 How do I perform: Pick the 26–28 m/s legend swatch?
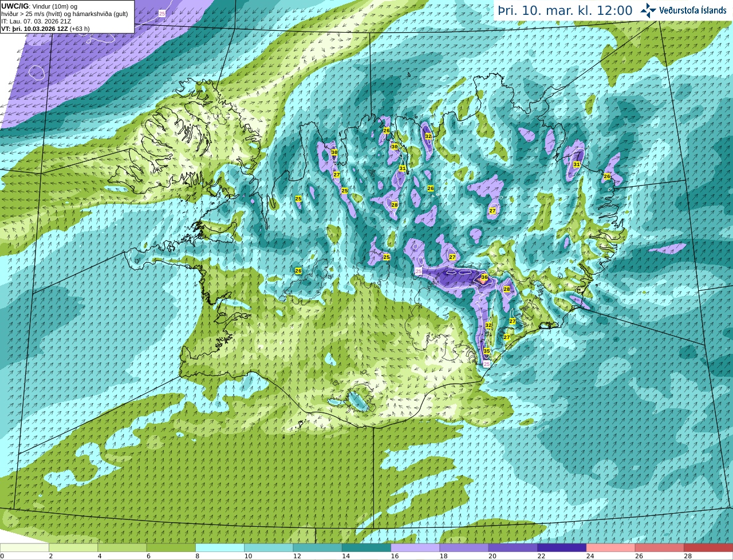[660, 548]
